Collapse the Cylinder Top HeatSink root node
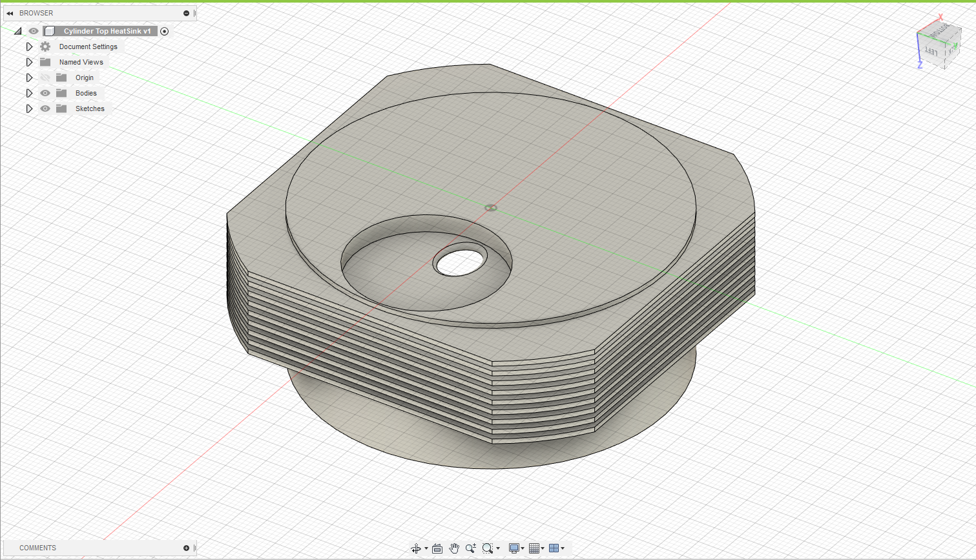 click(x=18, y=31)
